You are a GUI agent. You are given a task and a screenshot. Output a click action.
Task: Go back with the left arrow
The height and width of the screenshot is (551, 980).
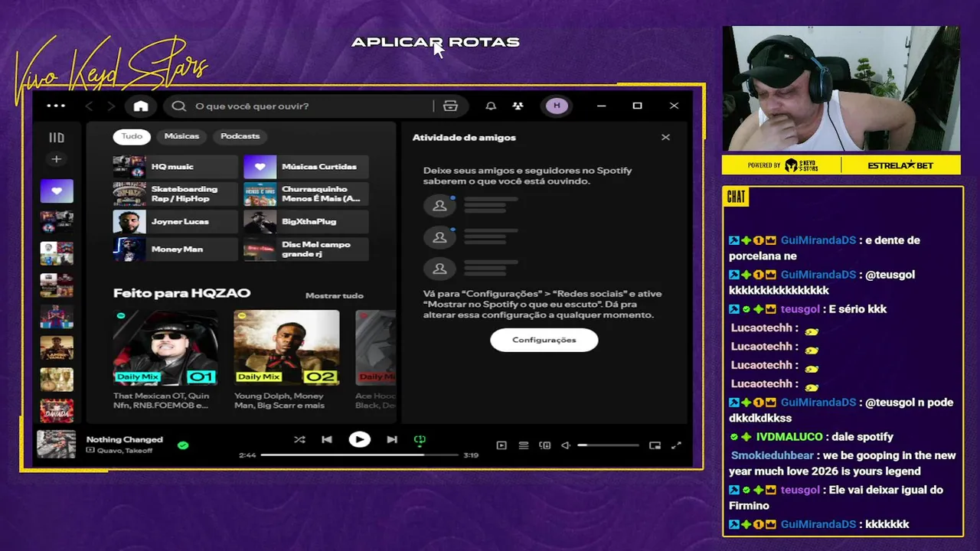90,106
